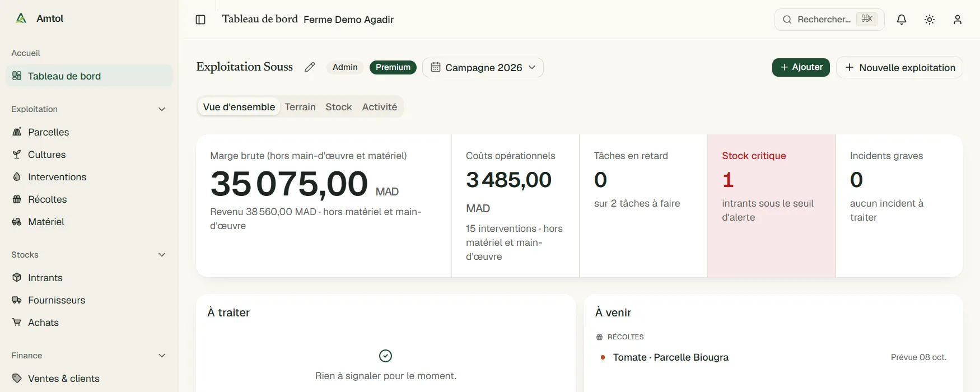Collapse the Finance sidebar section
980x392 pixels.
[x=162, y=356]
